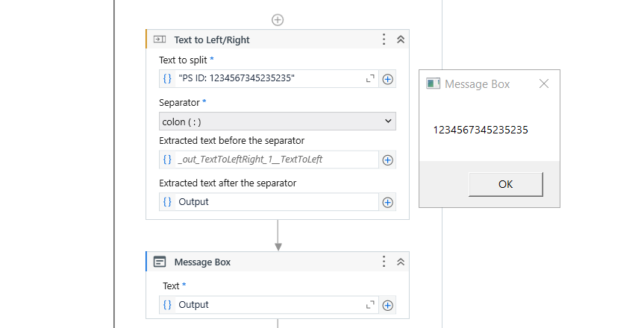Click plus beside Extracted text after separator

pyautogui.click(x=388, y=202)
